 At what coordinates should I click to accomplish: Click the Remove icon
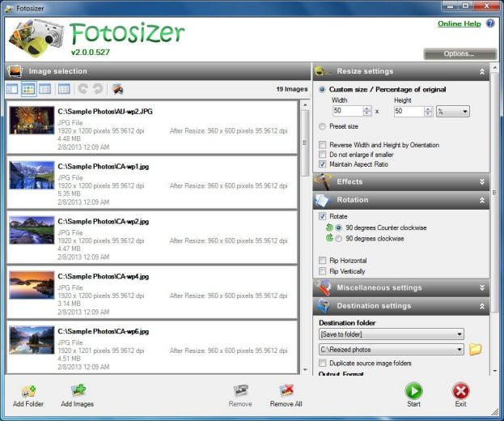click(x=240, y=390)
